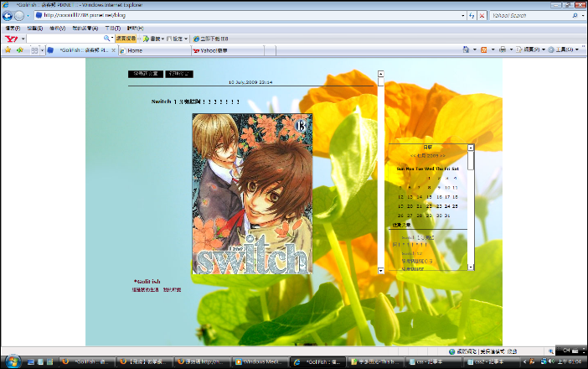Open the search provider dropdown arrow
The image size is (588, 369).
pos(583,15)
